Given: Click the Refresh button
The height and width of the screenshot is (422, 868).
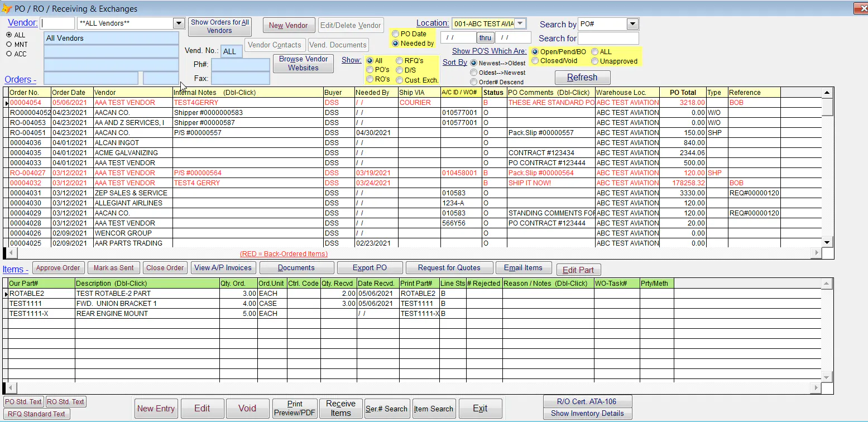Looking at the screenshot, I should [582, 78].
